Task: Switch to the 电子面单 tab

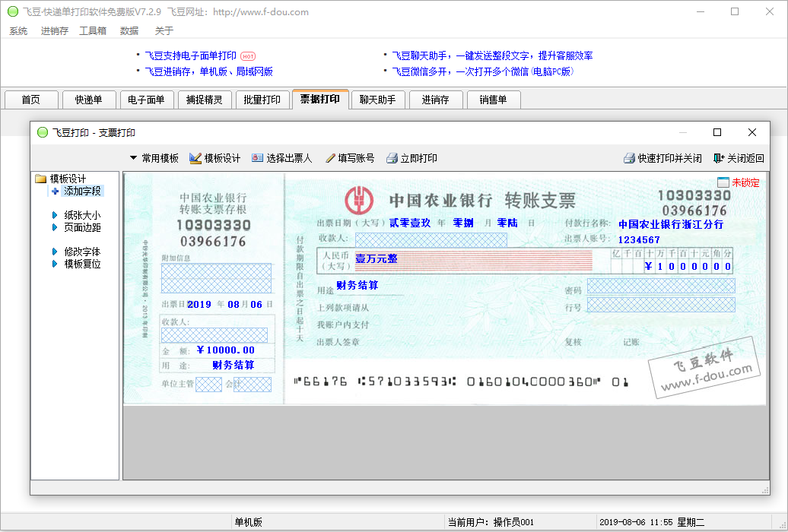Action: coord(147,100)
